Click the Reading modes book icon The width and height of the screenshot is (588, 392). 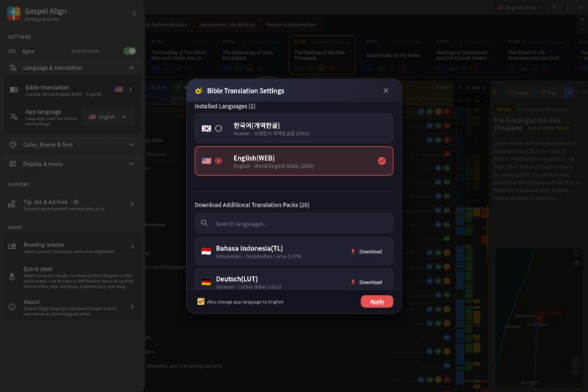[x=12, y=247]
